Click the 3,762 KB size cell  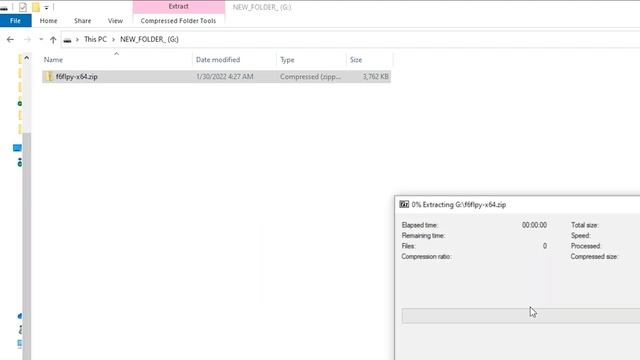pyautogui.click(x=376, y=76)
